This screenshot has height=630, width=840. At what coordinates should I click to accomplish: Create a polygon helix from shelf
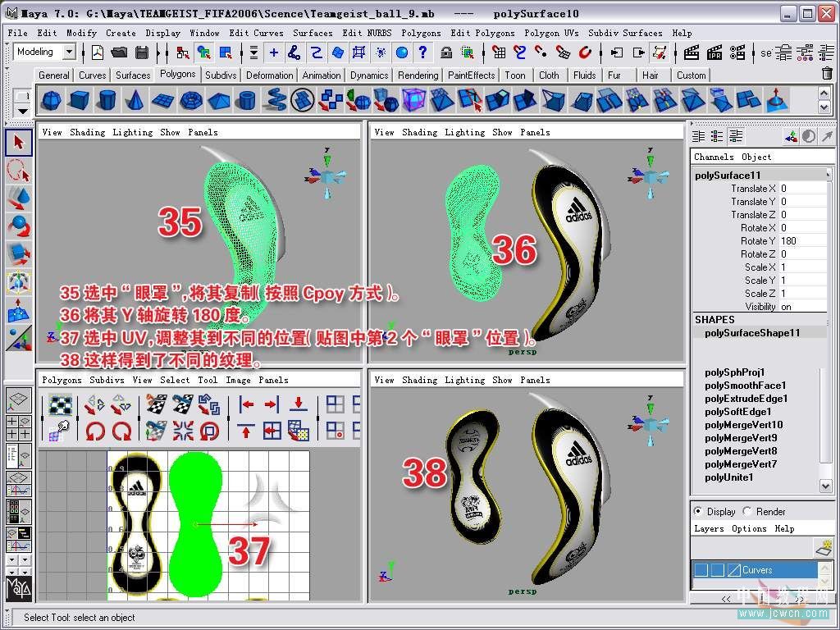click(x=275, y=99)
